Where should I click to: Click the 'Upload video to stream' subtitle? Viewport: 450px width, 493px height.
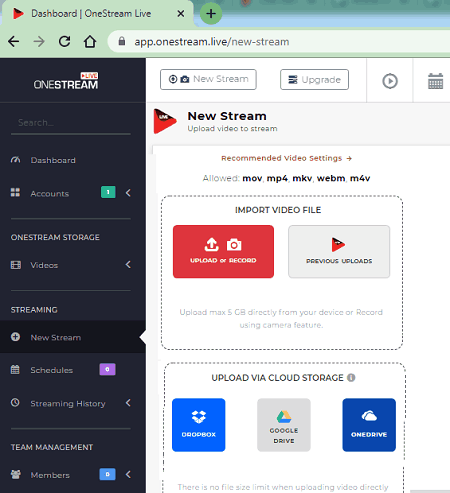pos(232,129)
